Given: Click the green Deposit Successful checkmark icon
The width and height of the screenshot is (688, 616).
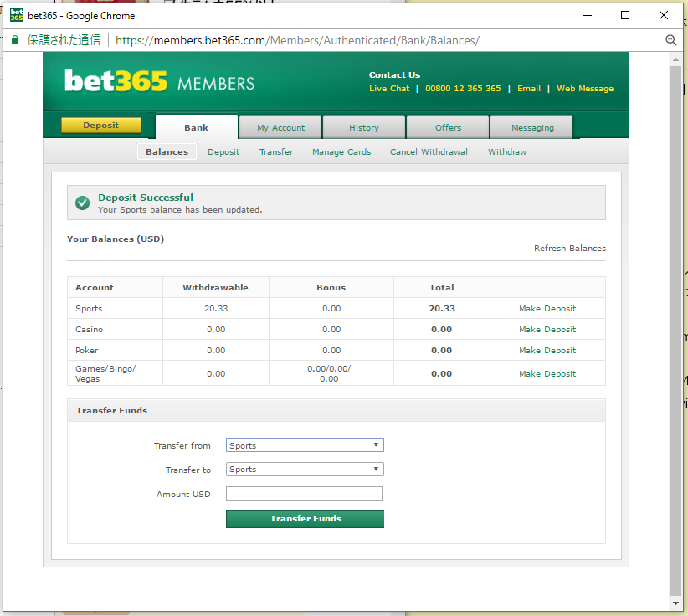Looking at the screenshot, I should [x=83, y=203].
